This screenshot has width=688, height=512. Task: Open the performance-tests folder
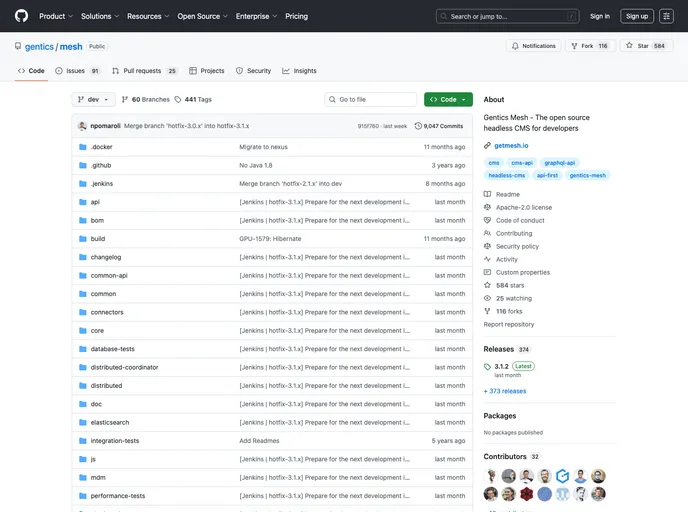pos(118,496)
